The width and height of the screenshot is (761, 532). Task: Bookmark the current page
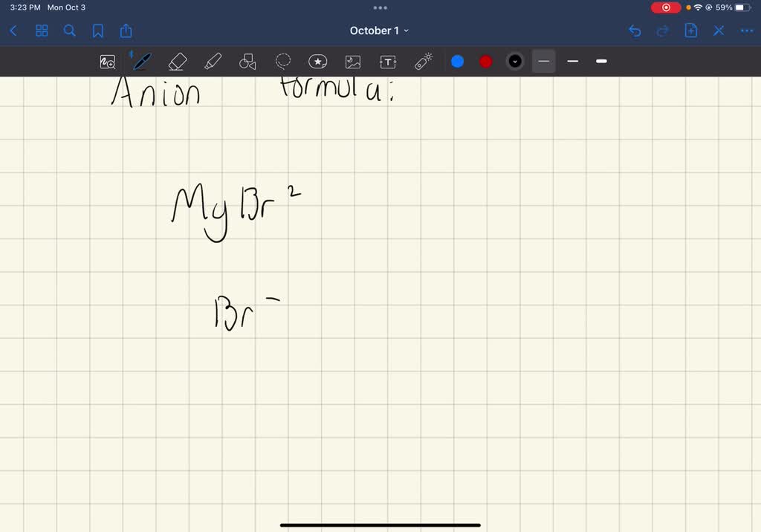point(97,30)
